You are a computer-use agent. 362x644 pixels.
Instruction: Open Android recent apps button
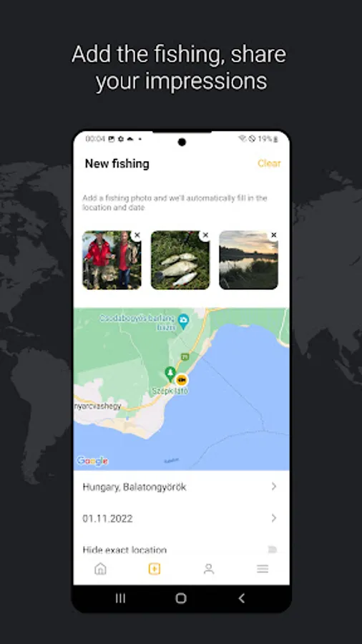pos(120,598)
